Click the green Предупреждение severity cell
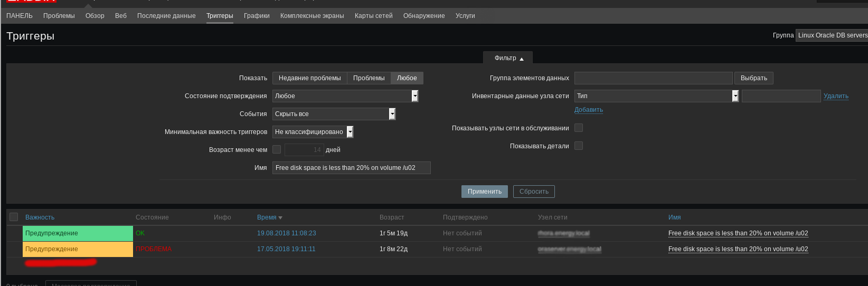This screenshot has width=868, height=286. click(78, 233)
